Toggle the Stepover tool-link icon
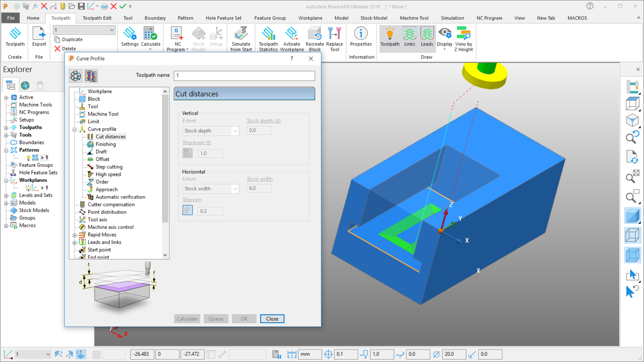This screenshot has height=362, width=644. point(187,210)
